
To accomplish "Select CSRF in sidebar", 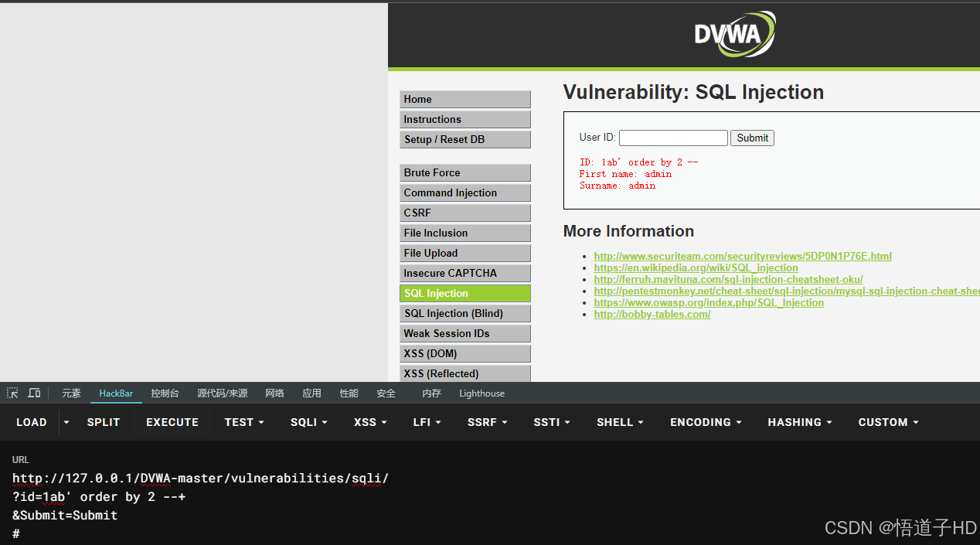I will (x=465, y=213).
